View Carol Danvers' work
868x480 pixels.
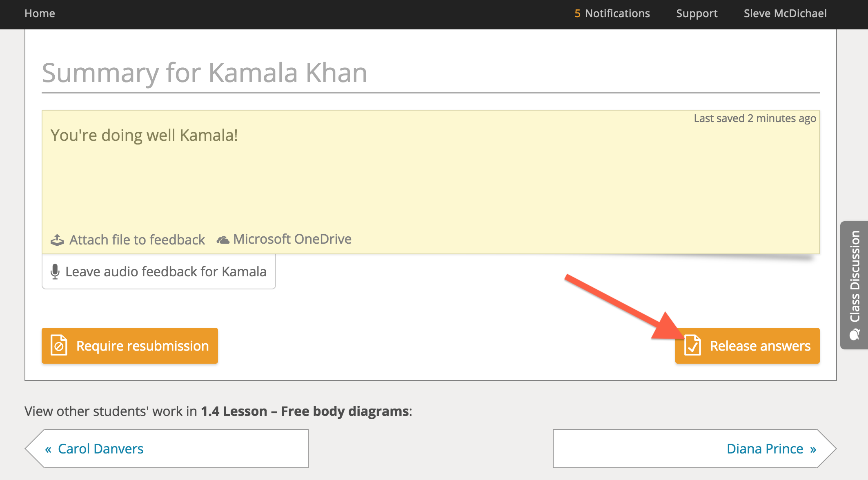point(167,449)
